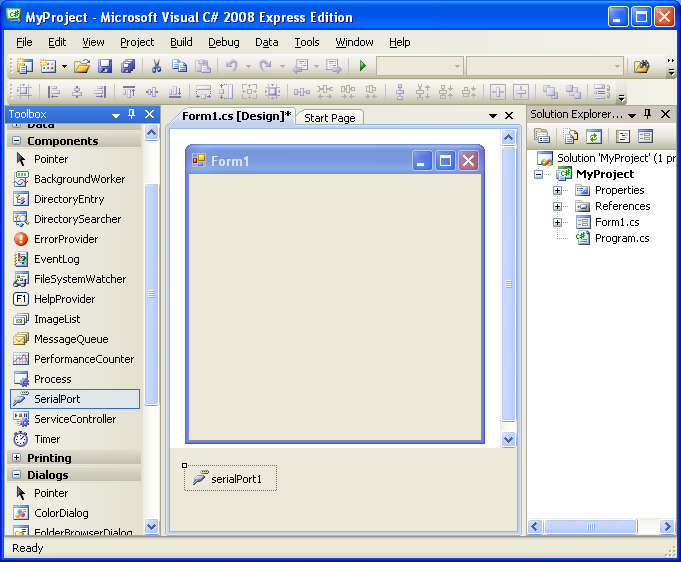Click the Open File folder icon
The image size is (681, 562).
pos(82,66)
